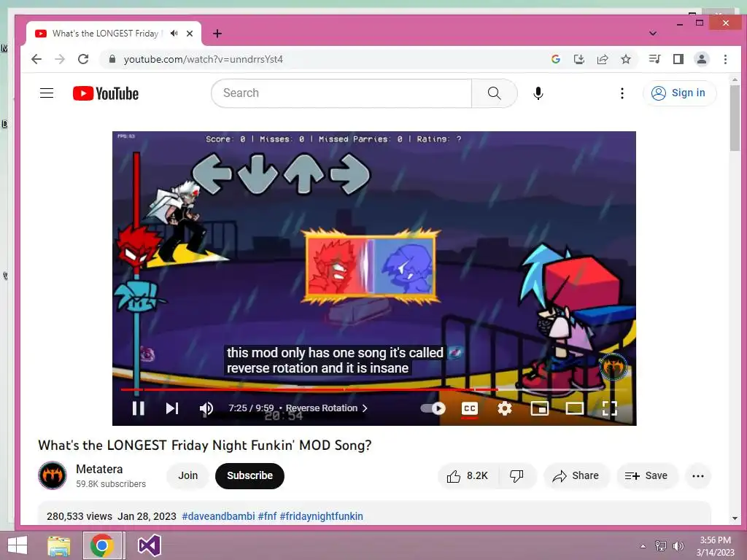The width and height of the screenshot is (747, 560).
Task: Click the Sign in button
Action: coord(679,93)
